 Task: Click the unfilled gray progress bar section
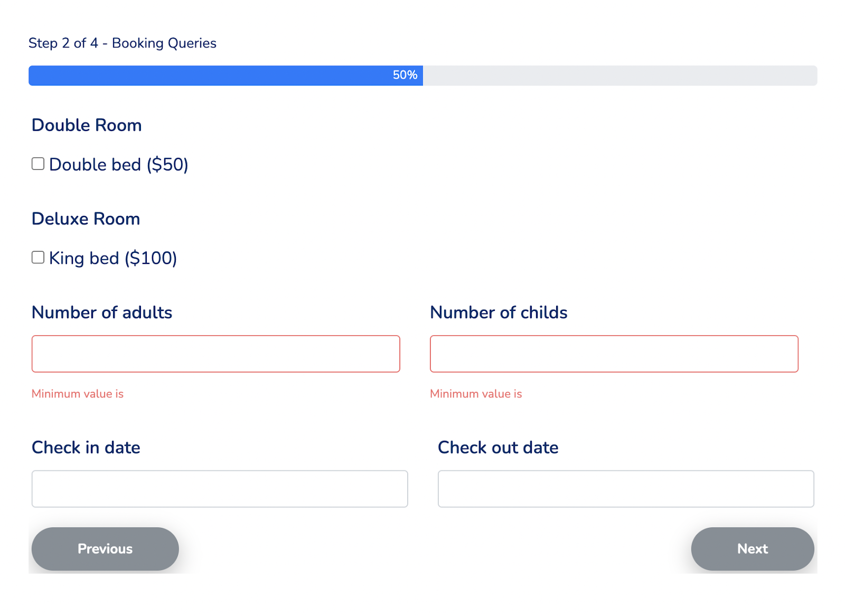click(618, 75)
